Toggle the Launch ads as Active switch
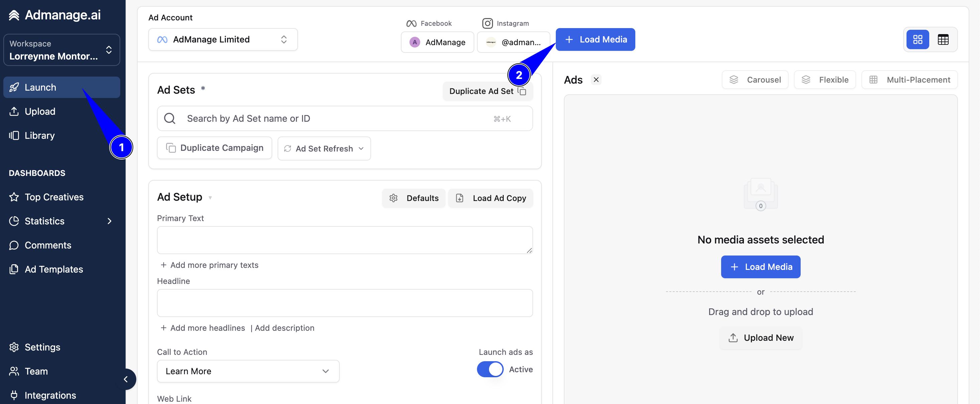This screenshot has height=404, width=980. coord(490,369)
